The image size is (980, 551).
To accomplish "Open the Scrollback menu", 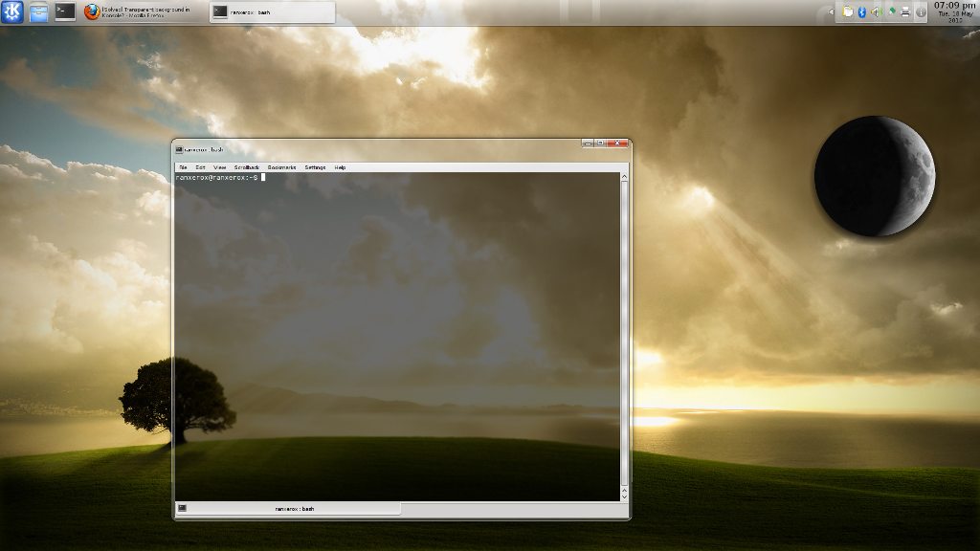I will (246, 167).
